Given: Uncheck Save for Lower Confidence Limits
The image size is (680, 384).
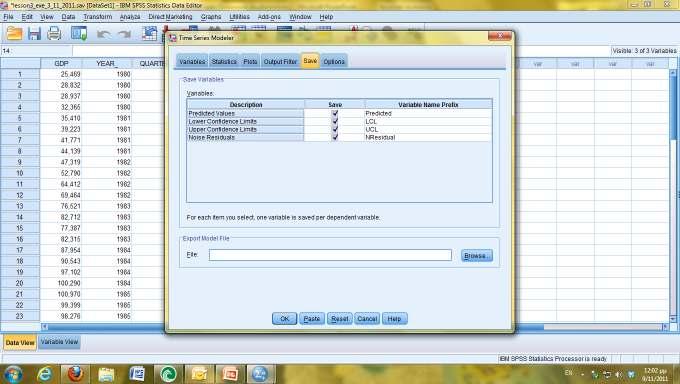Looking at the screenshot, I should pos(334,121).
